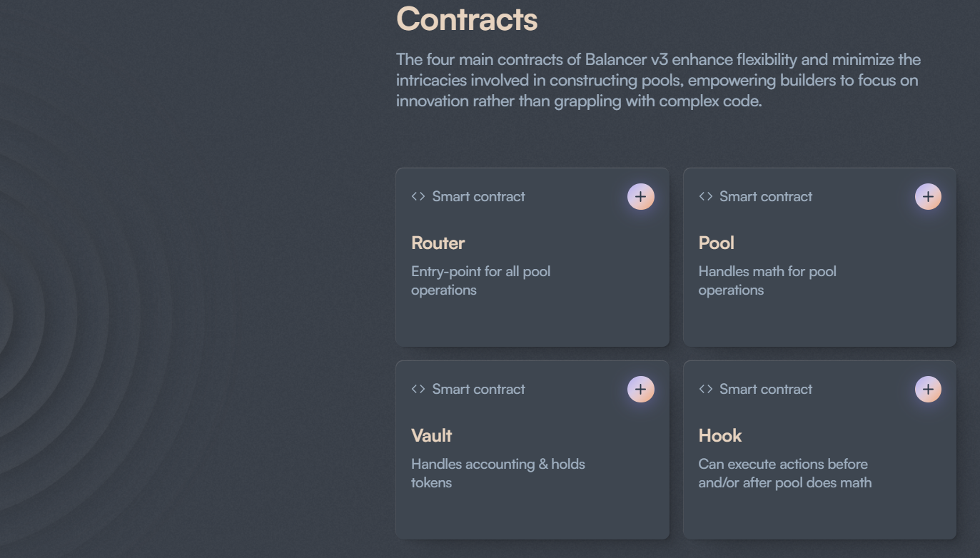Screen dimensions: 980x558
Task: Click "Entry-point for all pool operations" text
Action: pos(480,280)
